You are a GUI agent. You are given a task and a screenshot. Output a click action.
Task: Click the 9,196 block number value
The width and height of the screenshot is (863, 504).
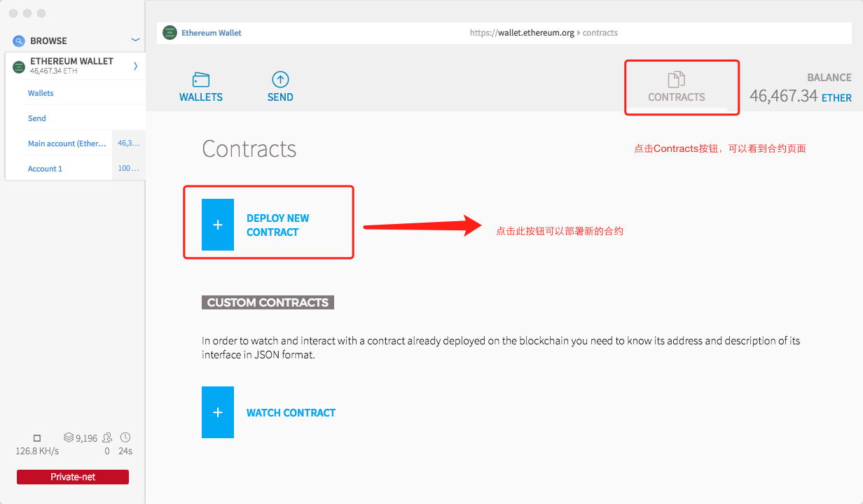(87, 438)
